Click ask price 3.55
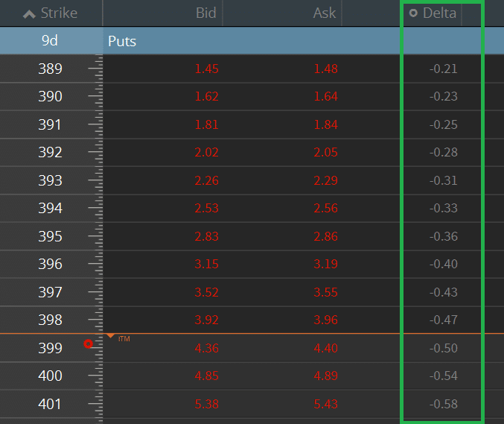Screen dimensions: 504x424 [325, 292]
